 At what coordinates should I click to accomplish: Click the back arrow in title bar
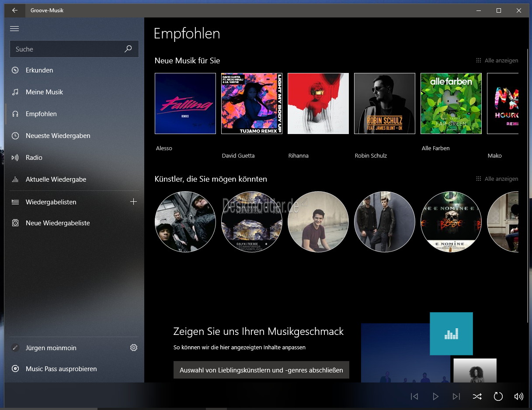[x=15, y=10]
